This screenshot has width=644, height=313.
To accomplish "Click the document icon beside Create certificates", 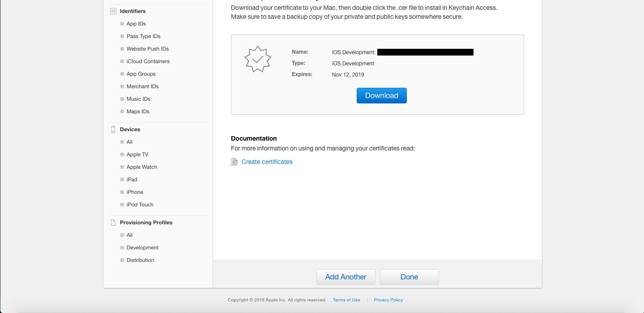I will point(234,162).
